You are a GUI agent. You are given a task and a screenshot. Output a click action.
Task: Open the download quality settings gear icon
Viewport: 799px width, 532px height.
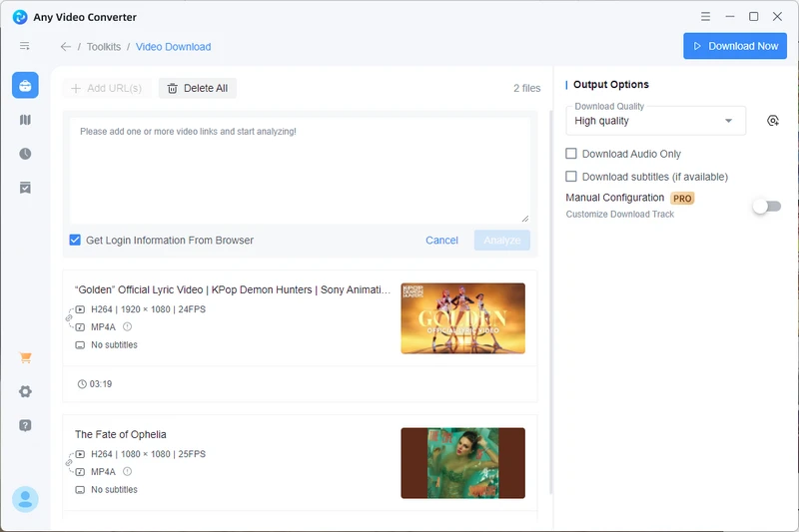coord(772,121)
